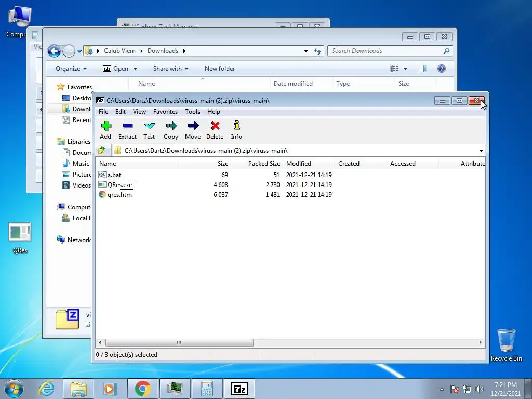Image resolution: width=532 pixels, height=399 pixels.
Task: Select Network in the Explorer sidebar
Action: click(74, 240)
